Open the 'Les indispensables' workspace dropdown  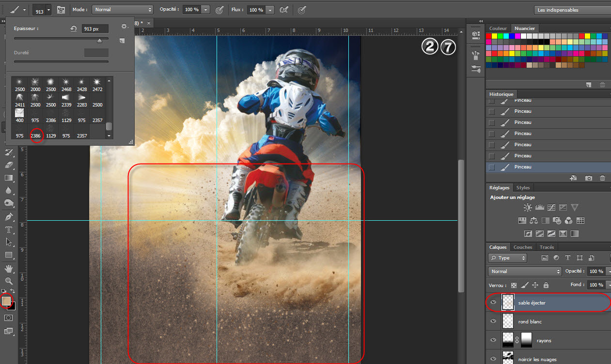pos(572,10)
